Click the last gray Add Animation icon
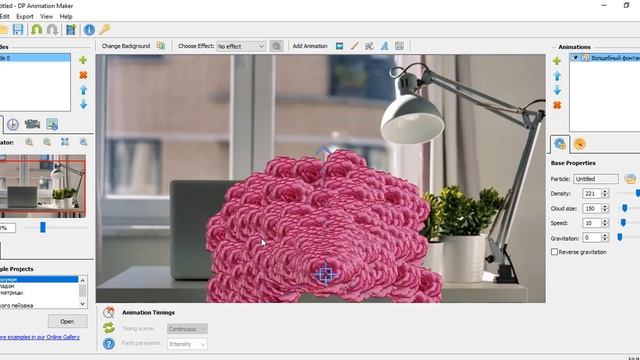The width and height of the screenshot is (640, 360). (x=399, y=46)
